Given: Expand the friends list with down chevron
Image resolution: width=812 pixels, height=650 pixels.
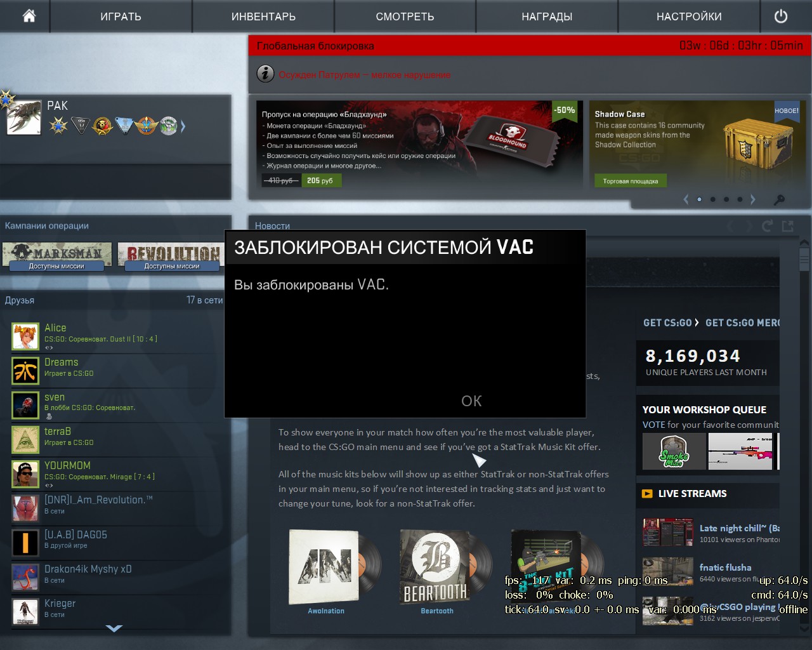Looking at the screenshot, I should pos(114,628).
